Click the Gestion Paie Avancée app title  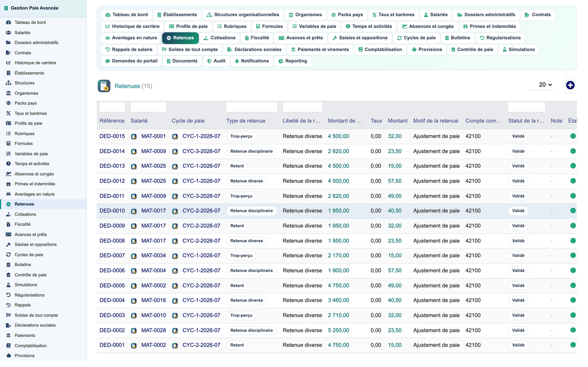(x=35, y=8)
